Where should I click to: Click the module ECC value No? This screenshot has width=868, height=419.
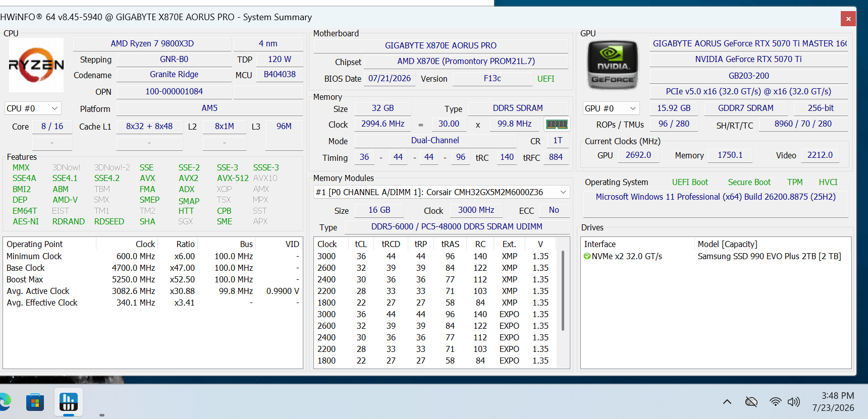pyautogui.click(x=554, y=210)
